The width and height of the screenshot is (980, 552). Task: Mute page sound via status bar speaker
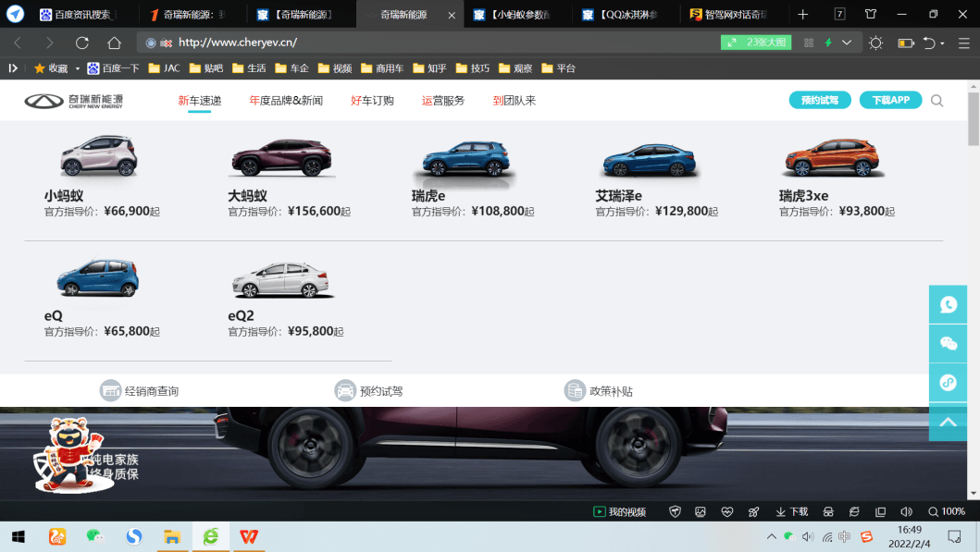coord(906,512)
